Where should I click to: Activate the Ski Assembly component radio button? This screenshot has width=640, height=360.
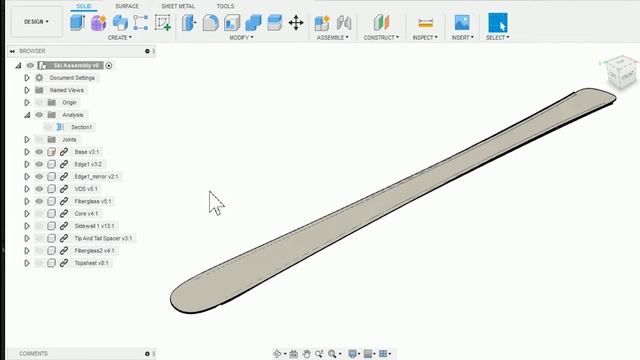click(x=109, y=65)
